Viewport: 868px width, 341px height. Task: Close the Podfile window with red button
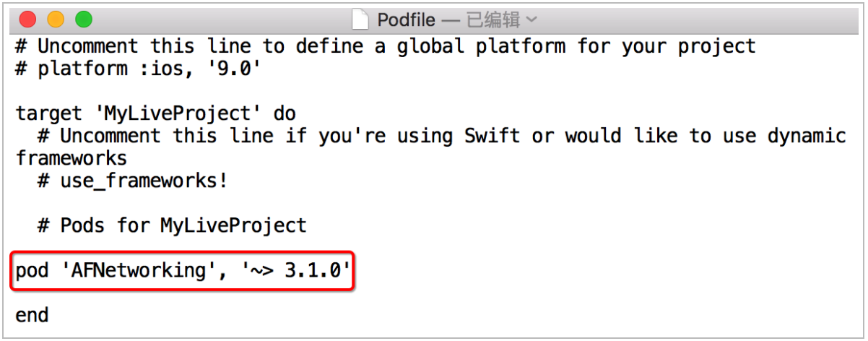[27, 20]
